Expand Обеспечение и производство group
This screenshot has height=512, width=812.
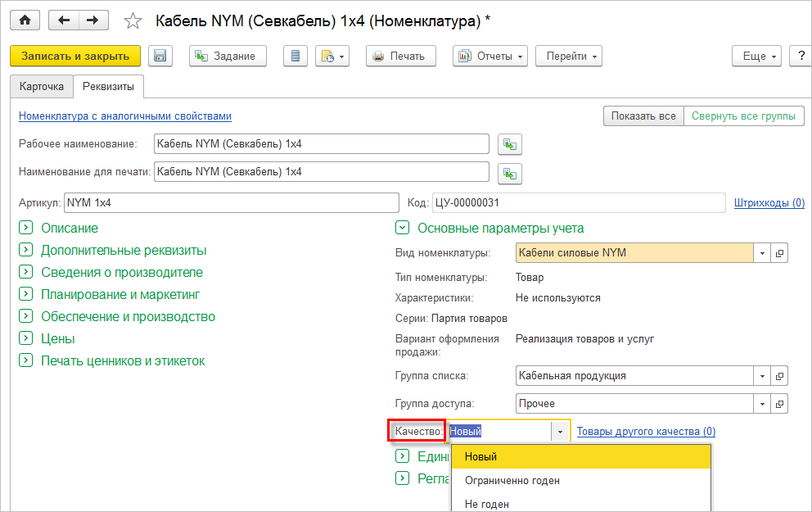26,316
